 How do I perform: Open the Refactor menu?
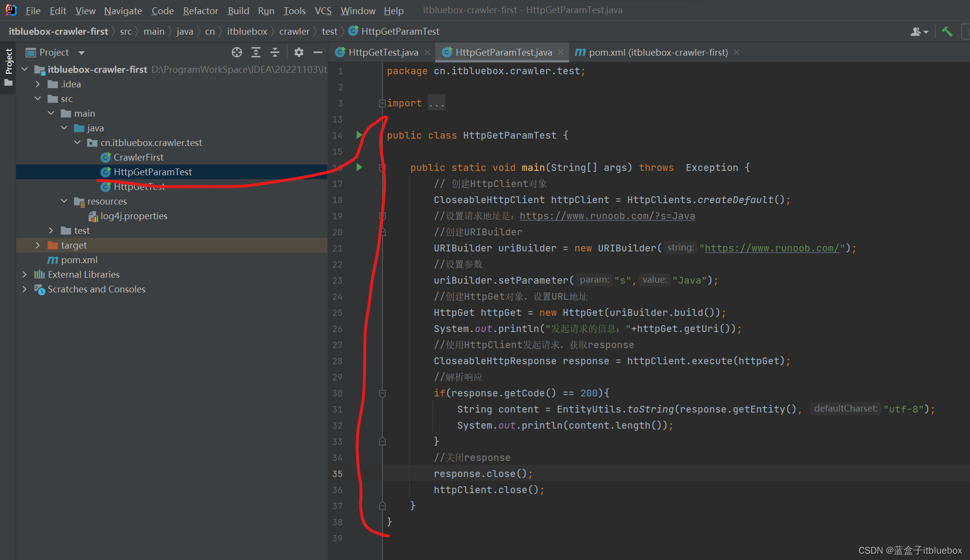tap(200, 10)
